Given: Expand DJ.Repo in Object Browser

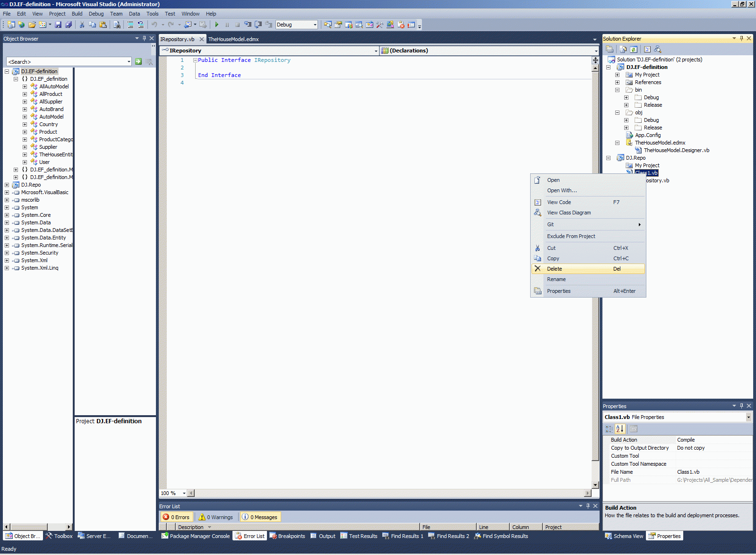Looking at the screenshot, I should click(7, 185).
